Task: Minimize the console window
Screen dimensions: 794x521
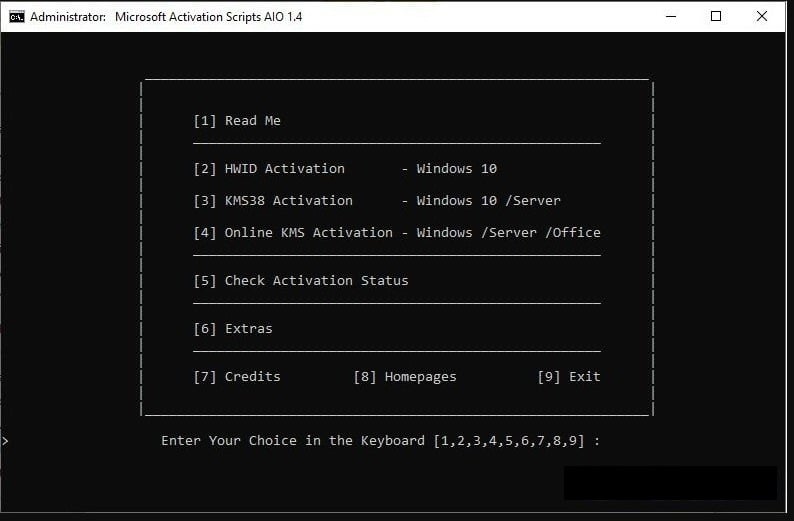Action: pos(669,17)
